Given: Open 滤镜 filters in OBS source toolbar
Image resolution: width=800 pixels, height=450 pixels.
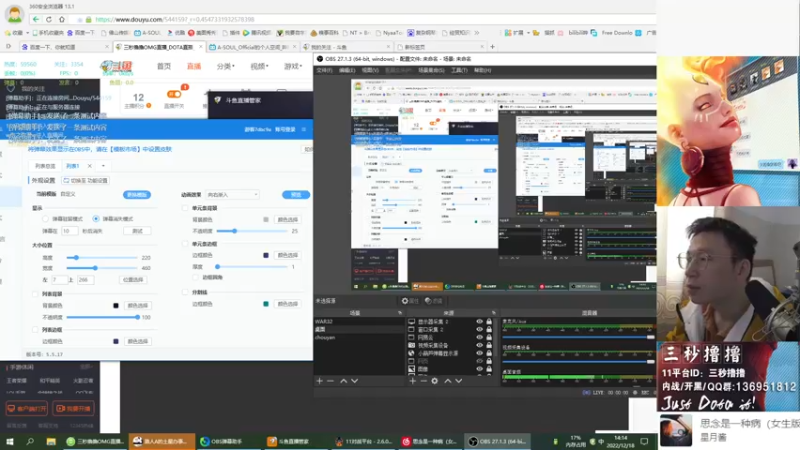Looking at the screenshot, I should pos(434,301).
